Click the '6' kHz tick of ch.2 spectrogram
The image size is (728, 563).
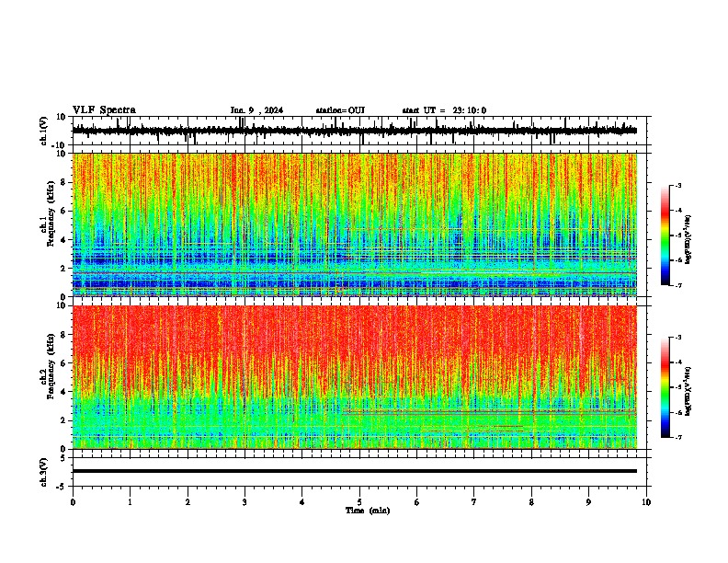pyautogui.click(x=63, y=363)
